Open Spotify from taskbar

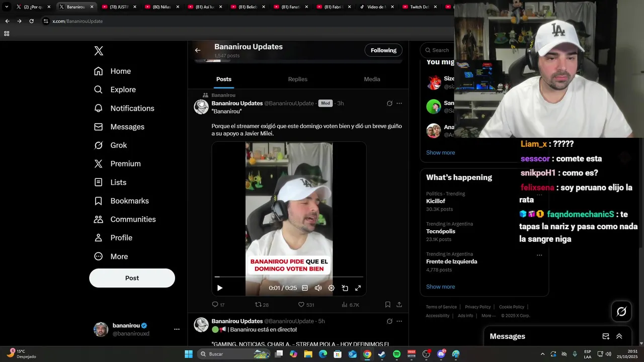(x=396, y=354)
